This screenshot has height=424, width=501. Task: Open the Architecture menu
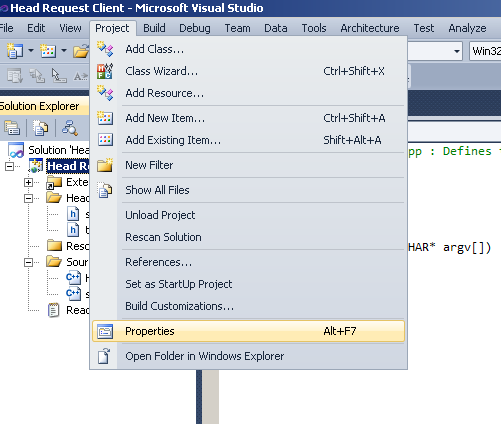370,28
